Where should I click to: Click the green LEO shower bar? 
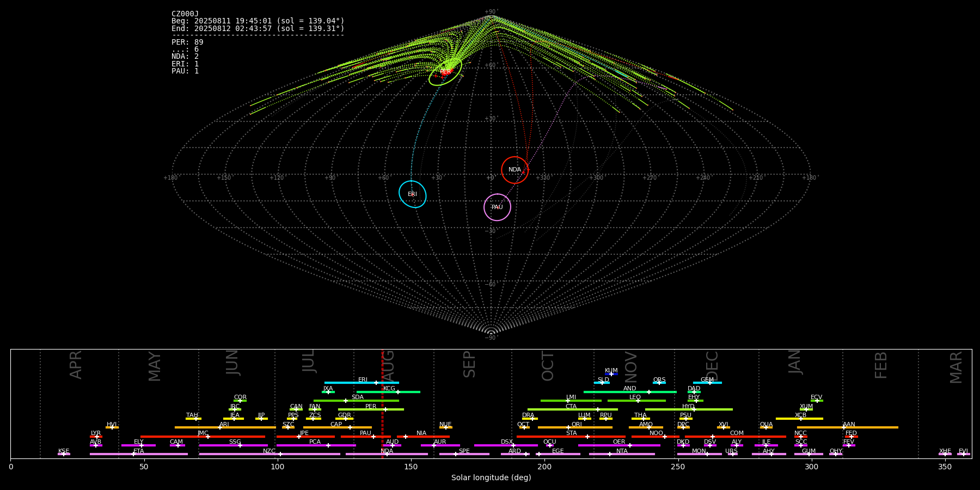(636, 401)
